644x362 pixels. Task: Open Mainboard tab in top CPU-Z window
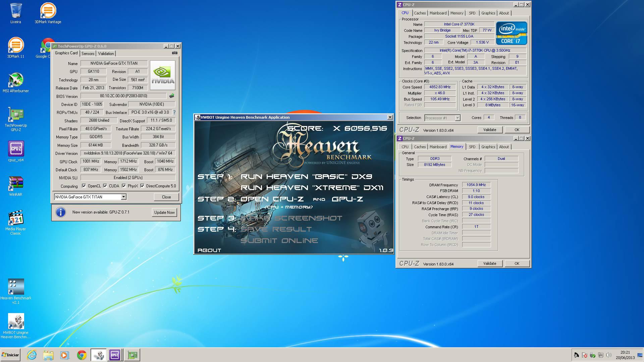[438, 13]
